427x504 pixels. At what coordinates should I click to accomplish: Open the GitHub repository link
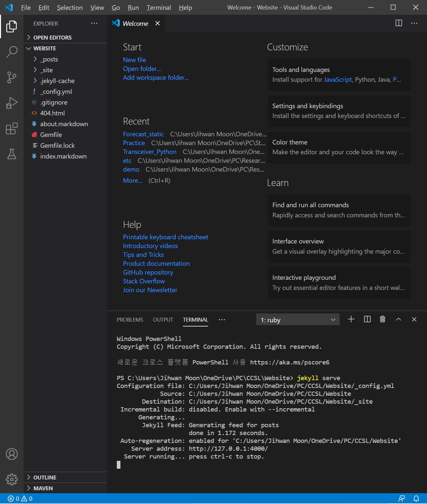point(148,272)
